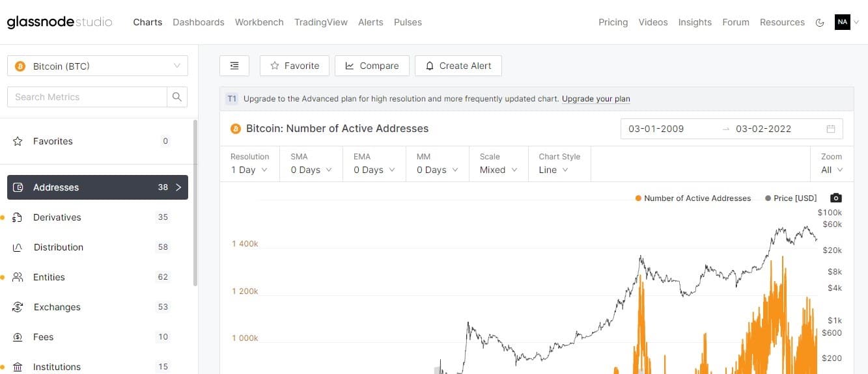Screen dimensions: 868x374
Task: Click the sidebar vertical scrollbar
Action: pyautogui.click(x=195, y=203)
